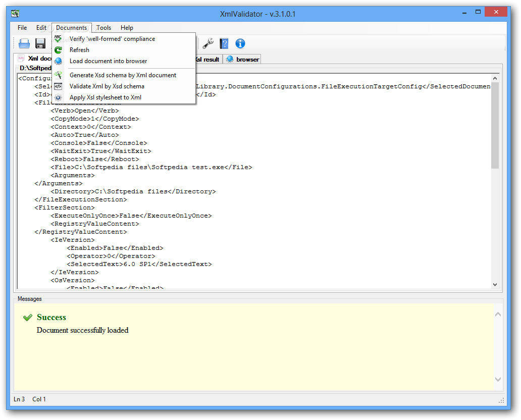
Task: Select Load document into browser
Action: pyautogui.click(x=124, y=61)
